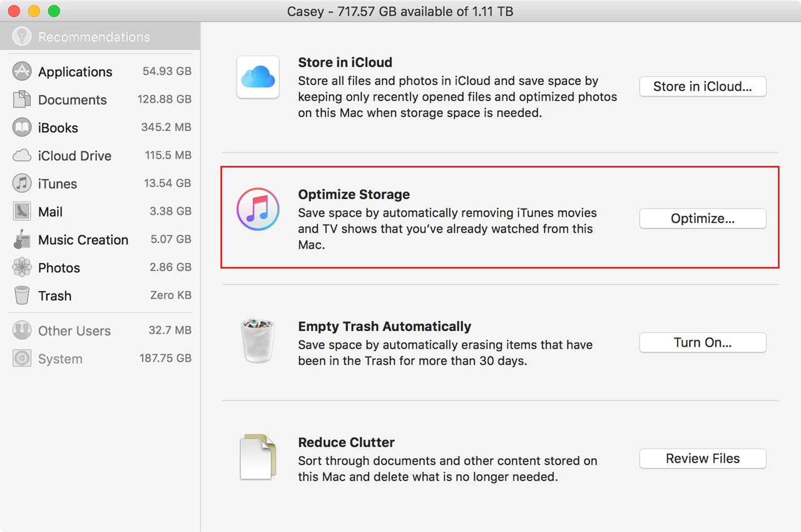The width and height of the screenshot is (801, 532).
Task: Select the Recommendations sidebar tab
Action: [x=94, y=37]
